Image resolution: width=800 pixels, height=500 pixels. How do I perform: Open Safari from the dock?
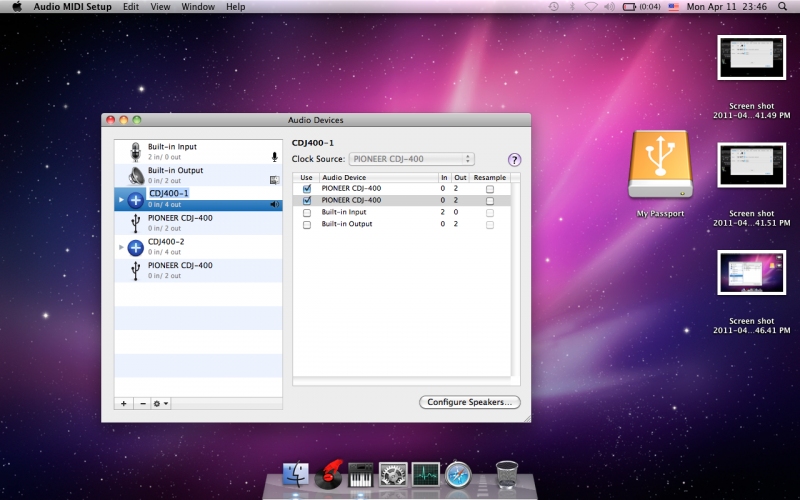tap(459, 474)
